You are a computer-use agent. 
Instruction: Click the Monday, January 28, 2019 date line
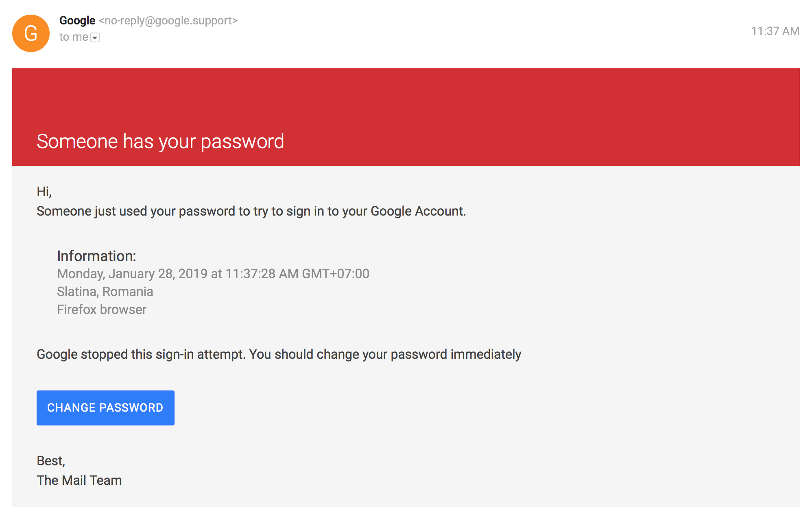coord(213,274)
